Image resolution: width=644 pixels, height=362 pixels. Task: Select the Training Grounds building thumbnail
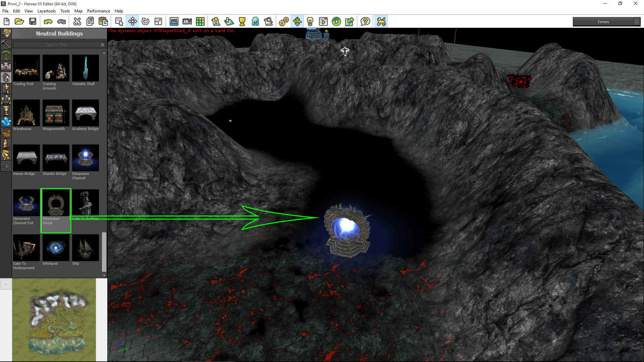click(56, 68)
